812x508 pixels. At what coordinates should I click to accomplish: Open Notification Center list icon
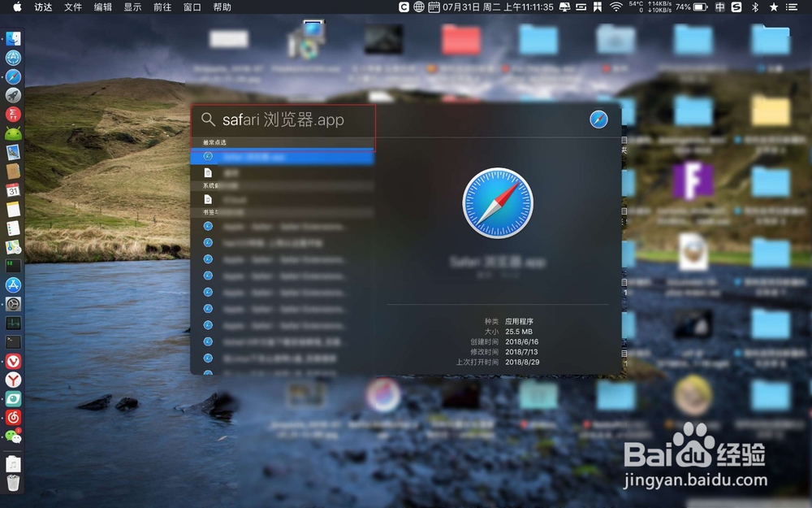[x=792, y=7]
